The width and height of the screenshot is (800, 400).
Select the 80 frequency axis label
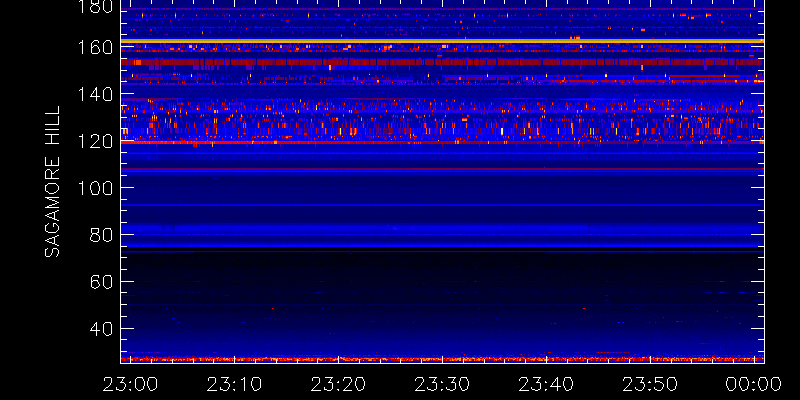[102, 235]
